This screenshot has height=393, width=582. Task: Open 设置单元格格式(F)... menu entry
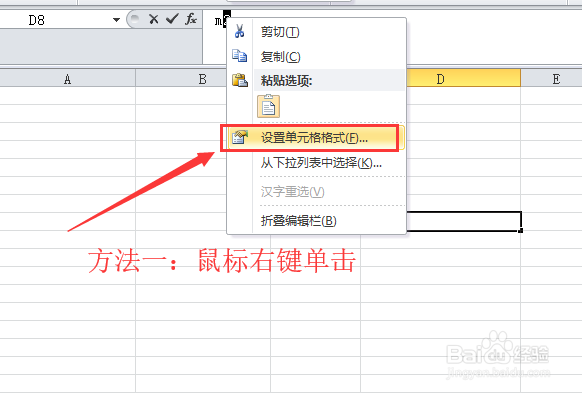coord(316,138)
